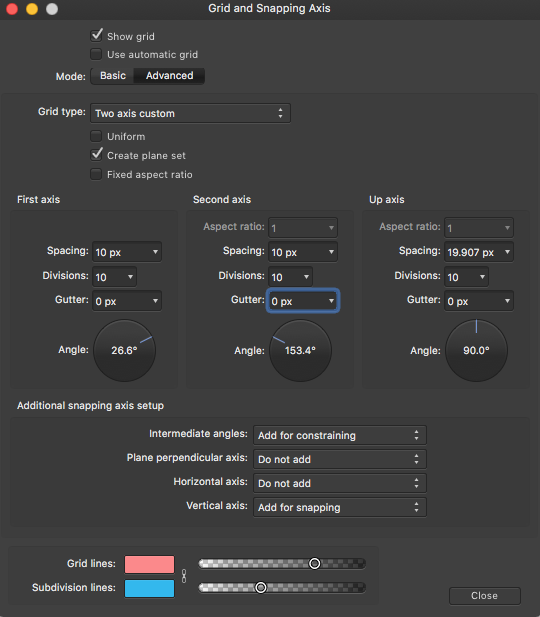Click the pink Grid lines color swatch
540x617 pixels.
click(150, 564)
